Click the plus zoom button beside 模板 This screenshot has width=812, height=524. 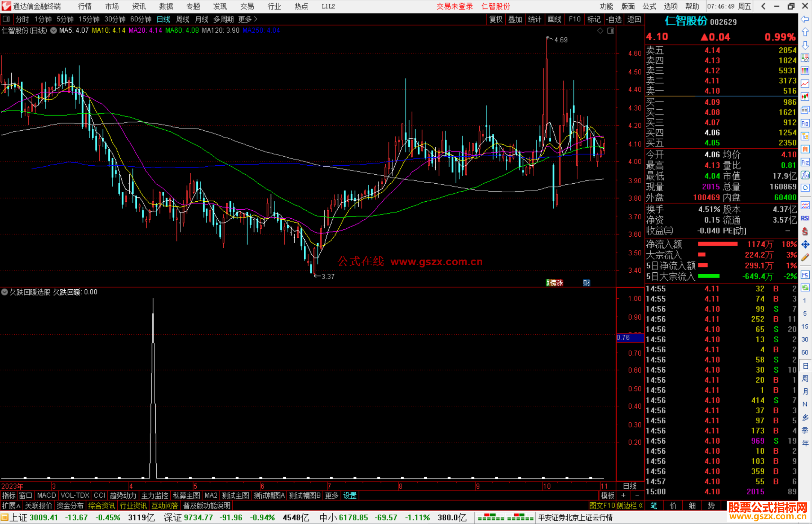(x=623, y=495)
